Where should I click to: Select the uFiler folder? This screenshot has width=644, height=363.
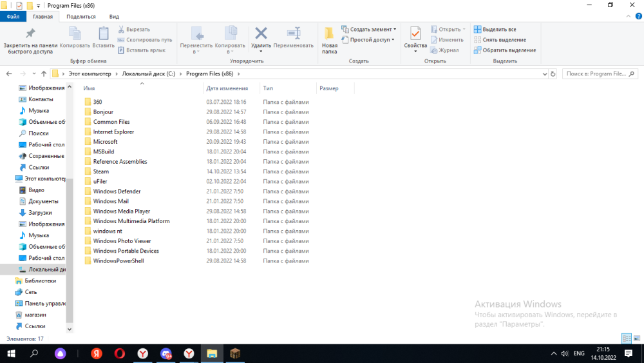(100, 181)
